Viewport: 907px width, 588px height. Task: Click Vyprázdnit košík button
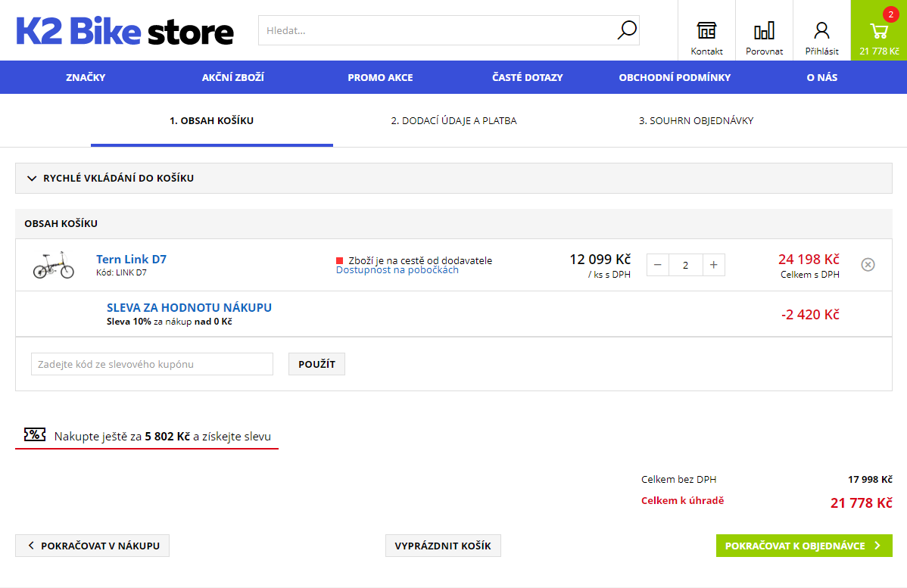[x=443, y=546]
